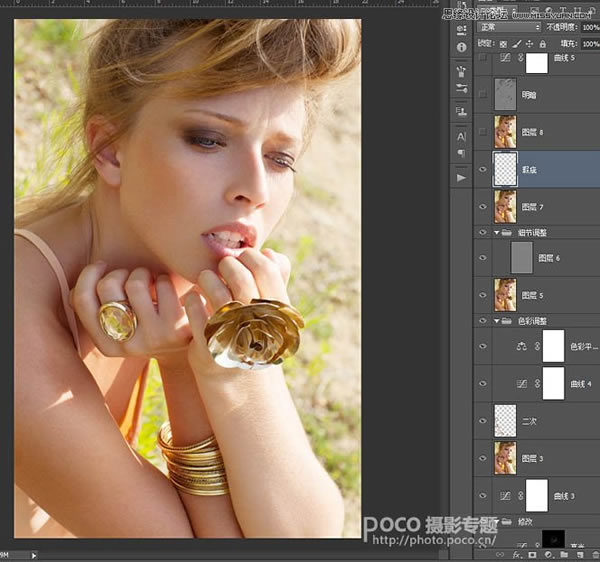This screenshot has width=600, height=562.
Task: Create a new layer group folder
Action: tap(564, 554)
